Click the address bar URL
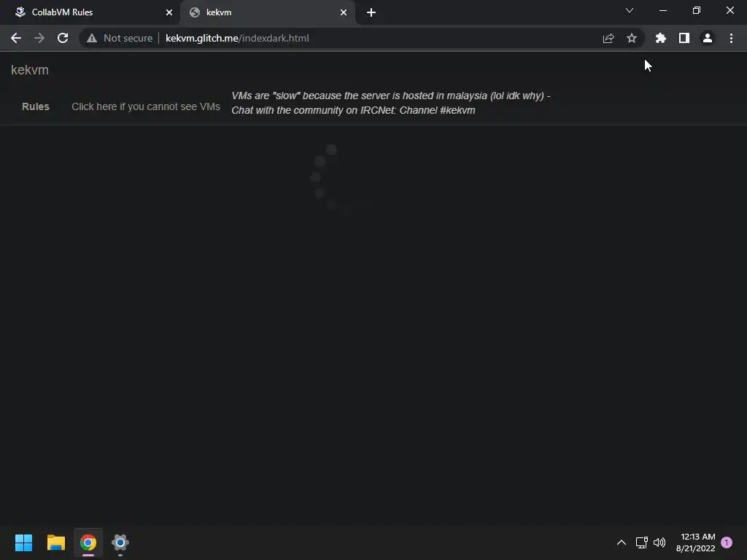The height and width of the screenshot is (560, 747). 237,38
